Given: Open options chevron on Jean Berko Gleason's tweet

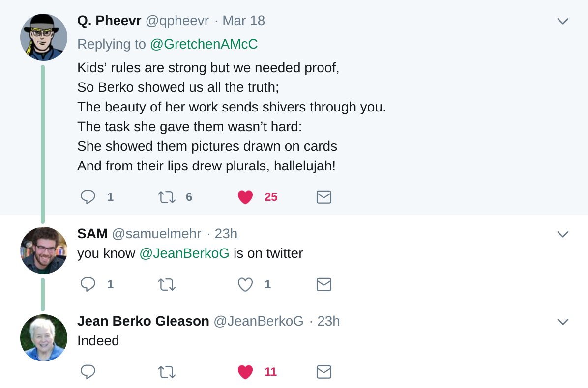Looking at the screenshot, I should [562, 321].
